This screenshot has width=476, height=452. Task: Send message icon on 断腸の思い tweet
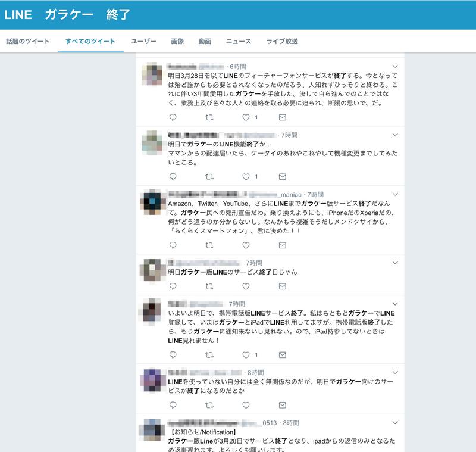pyautogui.click(x=282, y=117)
